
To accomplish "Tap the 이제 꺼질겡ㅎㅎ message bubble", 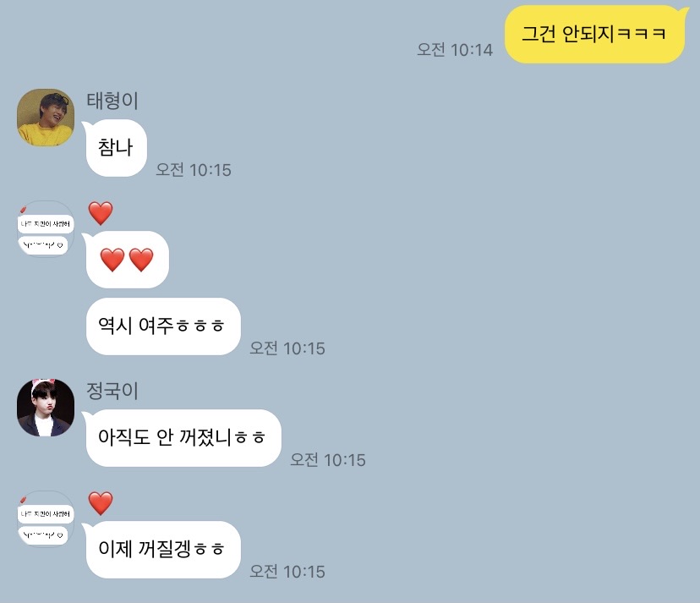I will (x=163, y=550).
